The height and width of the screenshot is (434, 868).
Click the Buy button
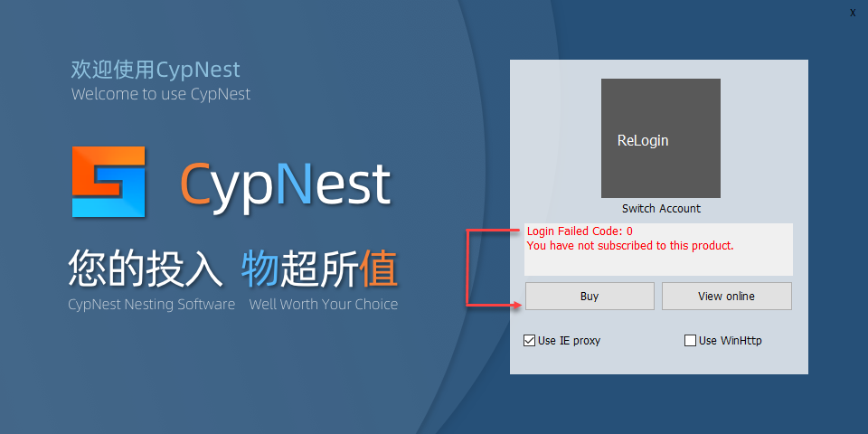pyautogui.click(x=590, y=297)
